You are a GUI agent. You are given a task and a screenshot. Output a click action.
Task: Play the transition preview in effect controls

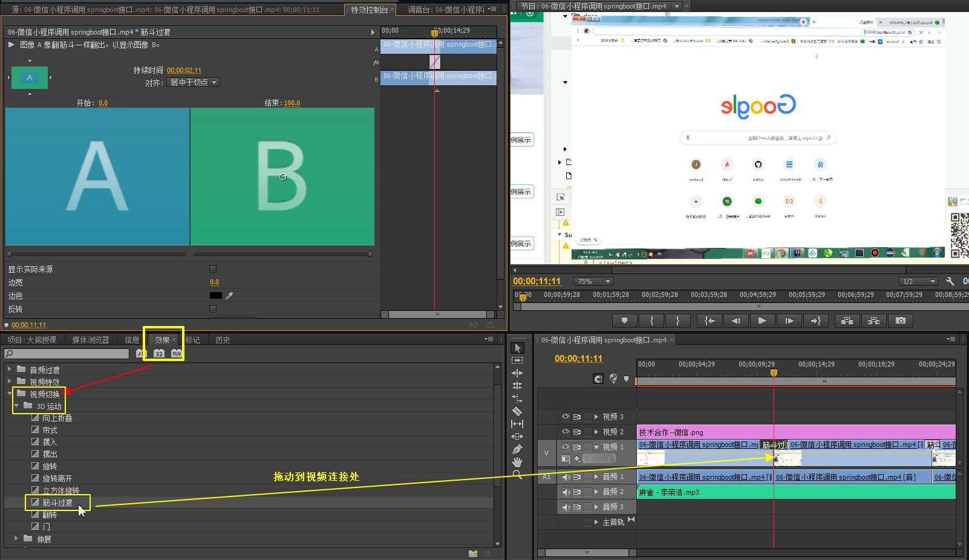(x=11, y=44)
